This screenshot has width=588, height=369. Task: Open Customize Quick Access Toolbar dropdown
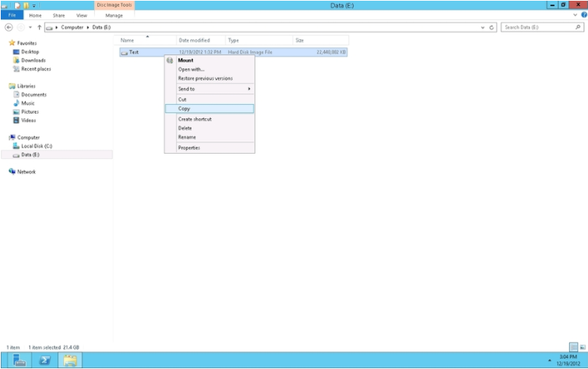coord(34,5)
